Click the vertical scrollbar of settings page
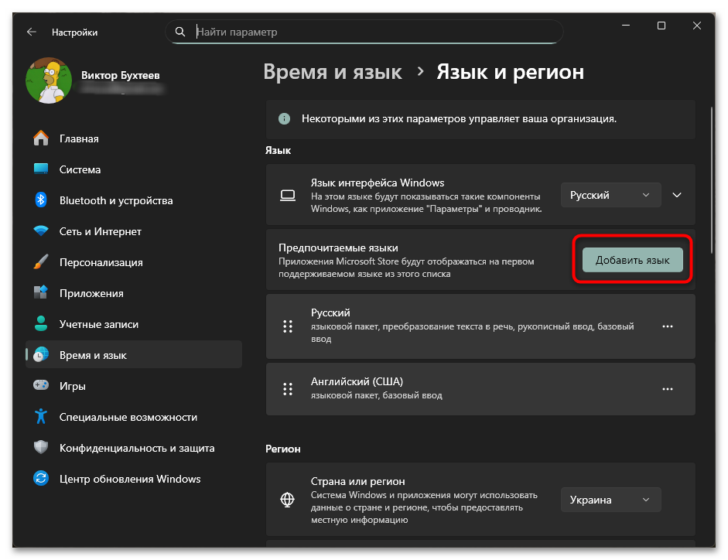This screenshot has width=728, height=560. 711,180
